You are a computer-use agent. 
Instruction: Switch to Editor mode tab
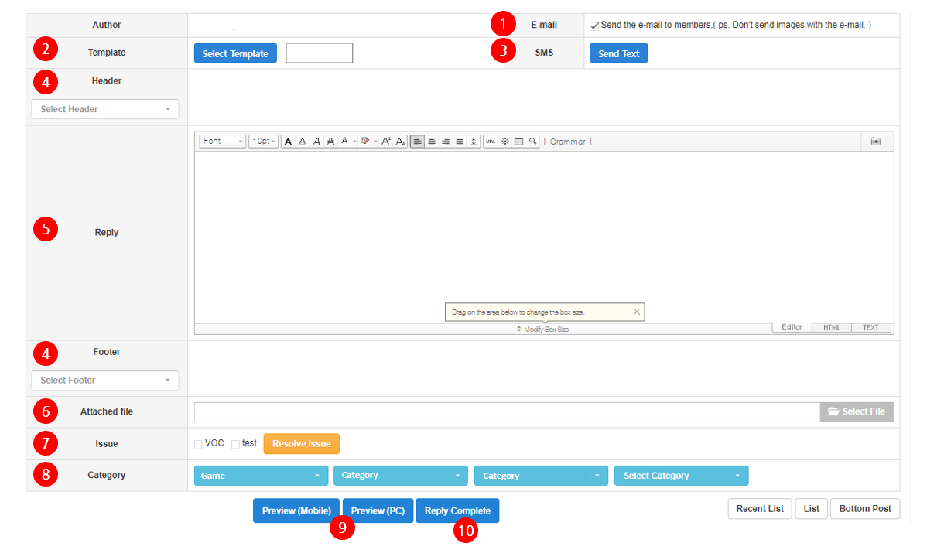[x=792, y=327]
